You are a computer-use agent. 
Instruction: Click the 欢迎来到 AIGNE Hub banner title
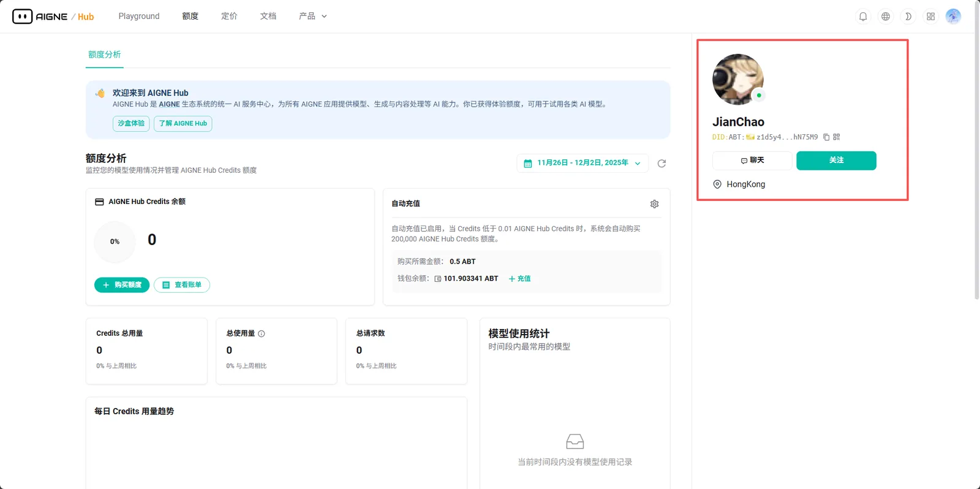150,93
